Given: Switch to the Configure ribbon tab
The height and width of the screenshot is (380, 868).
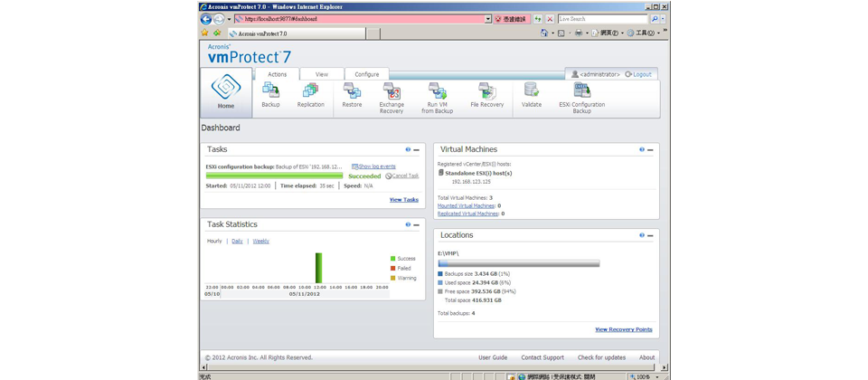Looking at the screenshot, I should 367,74.
